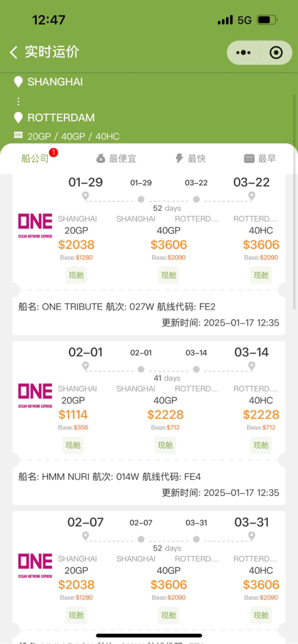Switch to the 最快 sorting tab
The height and width of the screenshot is (644, 298).
point(197,159)
